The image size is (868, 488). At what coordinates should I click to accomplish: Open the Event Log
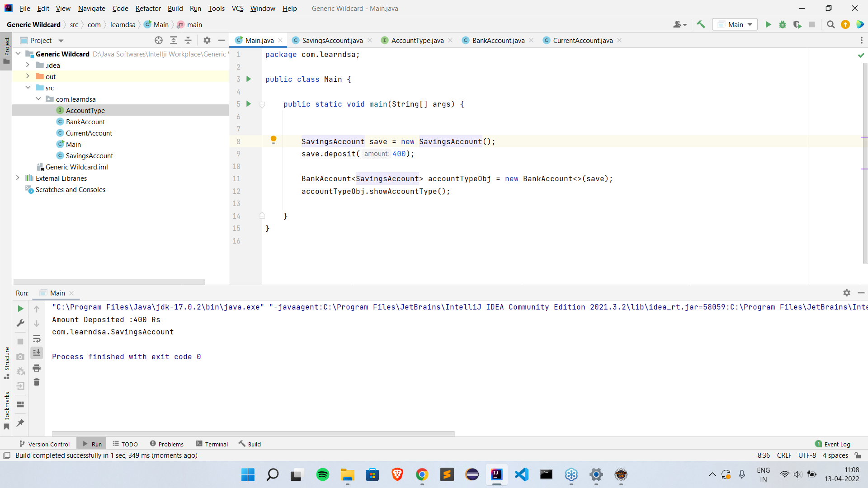point(836,444)
